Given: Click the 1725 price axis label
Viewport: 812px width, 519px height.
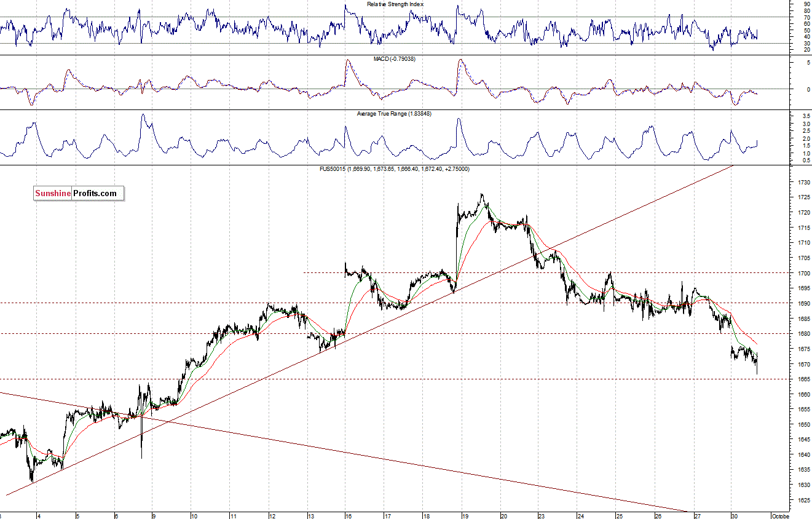Looking at the screenshot, I should pos(803,197).
